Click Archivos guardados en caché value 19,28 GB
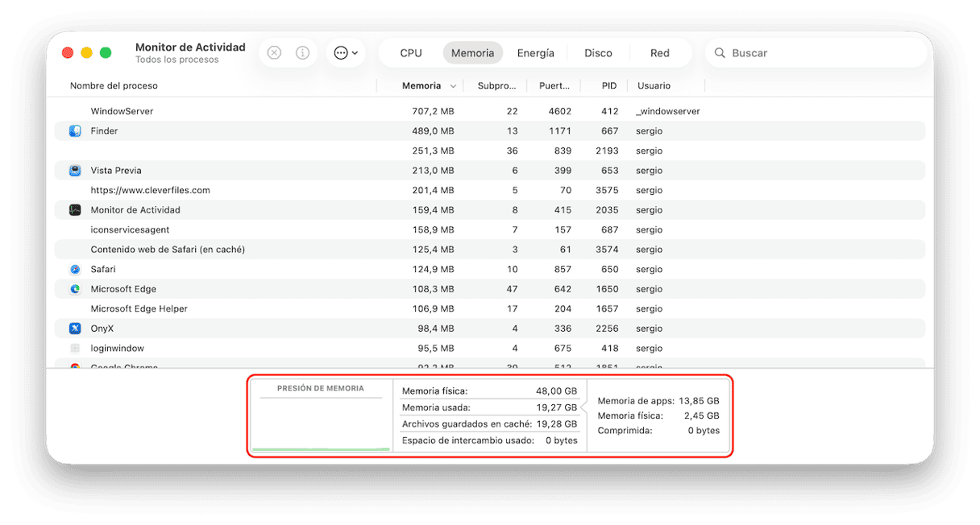This screenshot has height=525, width=980. [556, 424]
